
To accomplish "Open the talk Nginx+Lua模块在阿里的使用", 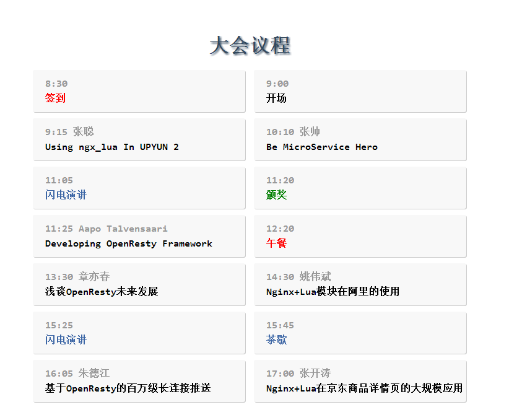I will point(333,291).
